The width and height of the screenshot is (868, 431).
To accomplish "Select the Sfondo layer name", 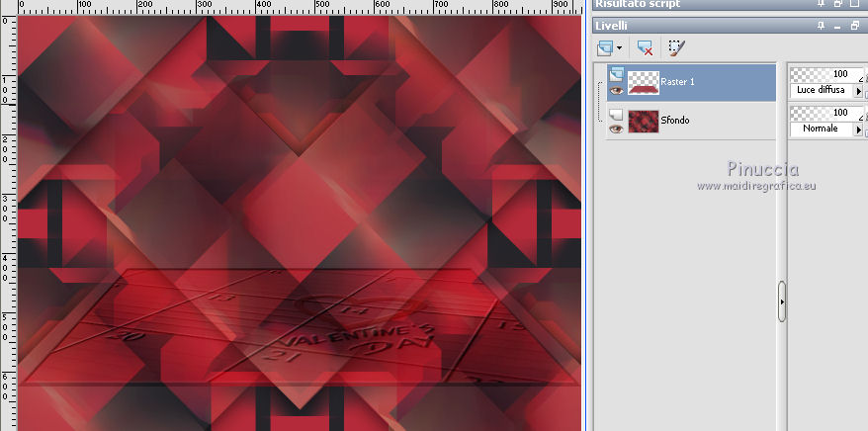I will tap(675, 120).
